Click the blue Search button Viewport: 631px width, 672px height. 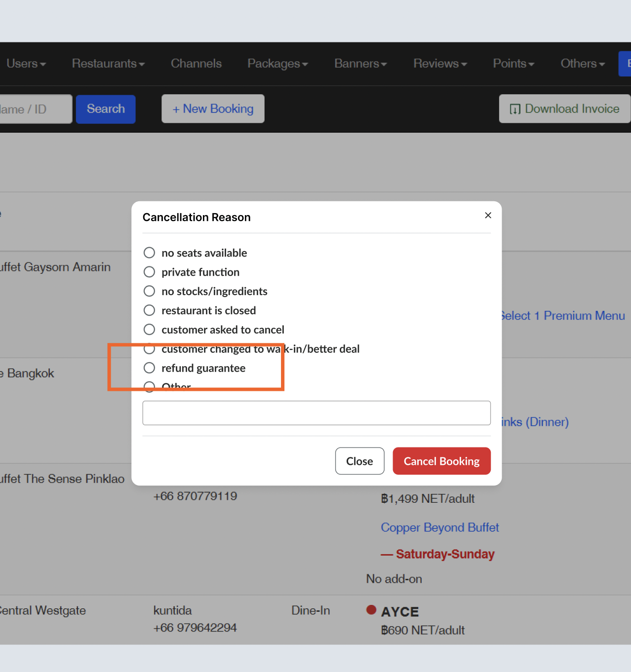click(x=106, y=109)
